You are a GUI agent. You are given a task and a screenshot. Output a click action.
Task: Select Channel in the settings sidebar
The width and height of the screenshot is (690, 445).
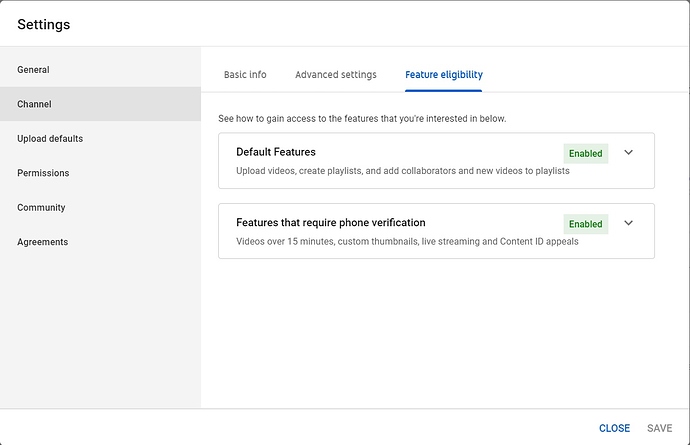coord(34,104)
